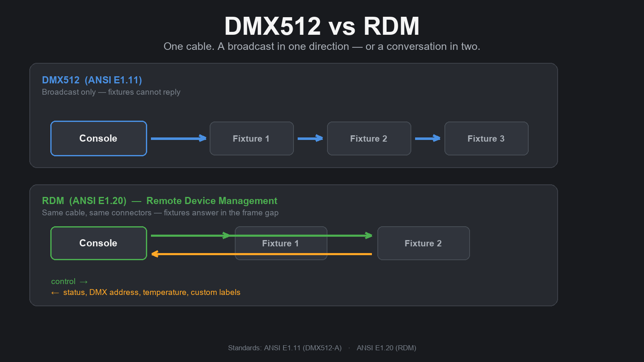Click "Standards: ANSI E1.11 (DMX512-A)" footer text

(x=285, y=348)
